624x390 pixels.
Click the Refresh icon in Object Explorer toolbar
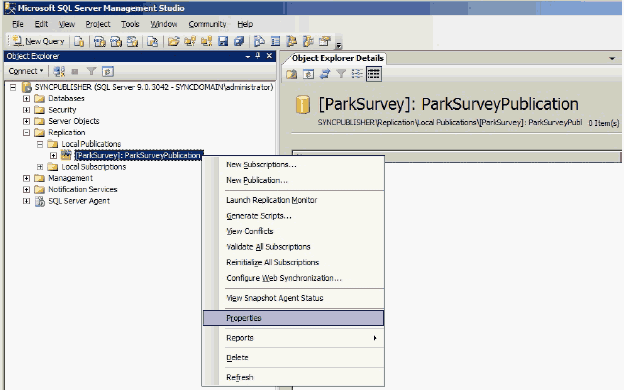click(108, 71)
